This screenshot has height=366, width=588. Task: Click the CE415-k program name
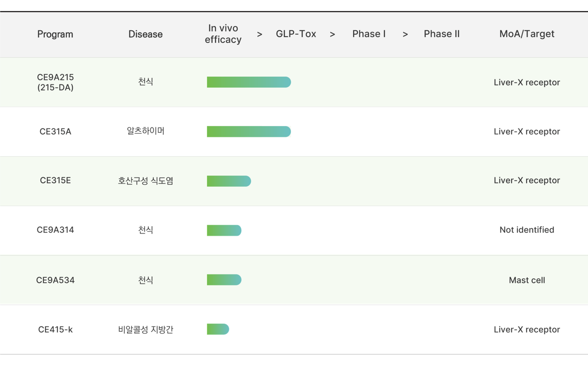[55, 330]
